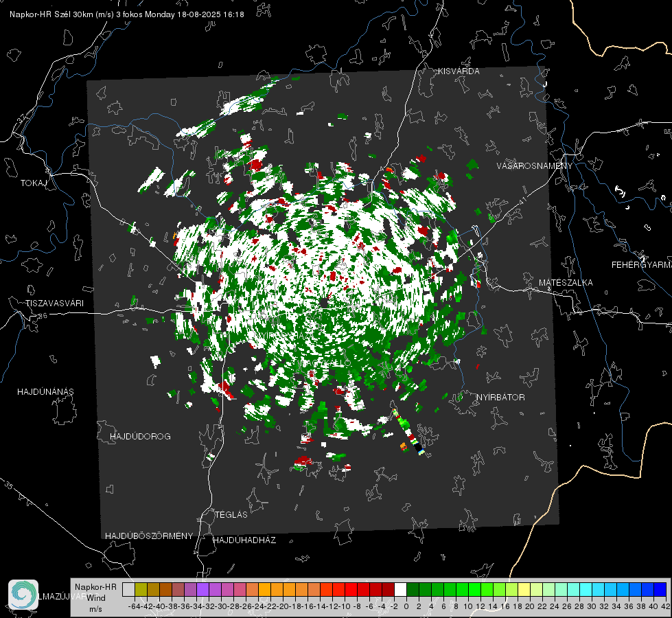The width and height of the screenshot is (672, 618).
Task: Click the HAJDÚNÁNÁS town label
Action: click(x=45, y=392)
